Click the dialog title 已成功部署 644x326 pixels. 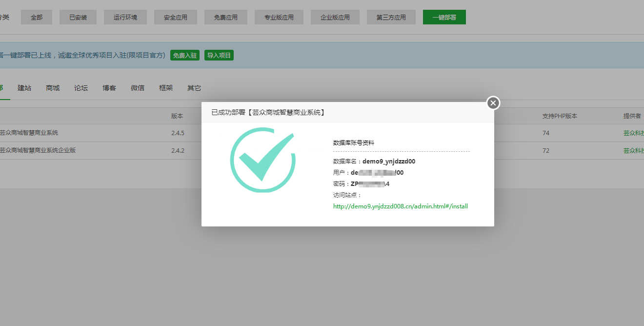[x=269, y=112]
